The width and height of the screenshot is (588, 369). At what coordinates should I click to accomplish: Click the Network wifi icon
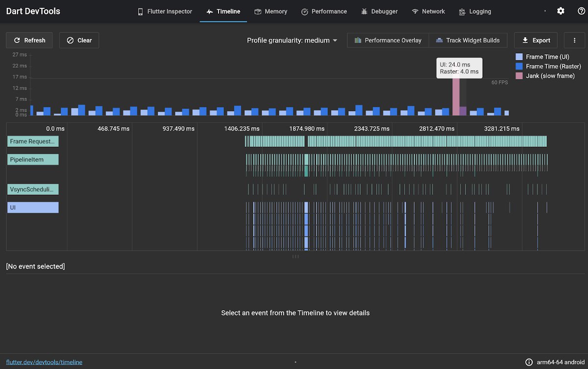(416, 11)
